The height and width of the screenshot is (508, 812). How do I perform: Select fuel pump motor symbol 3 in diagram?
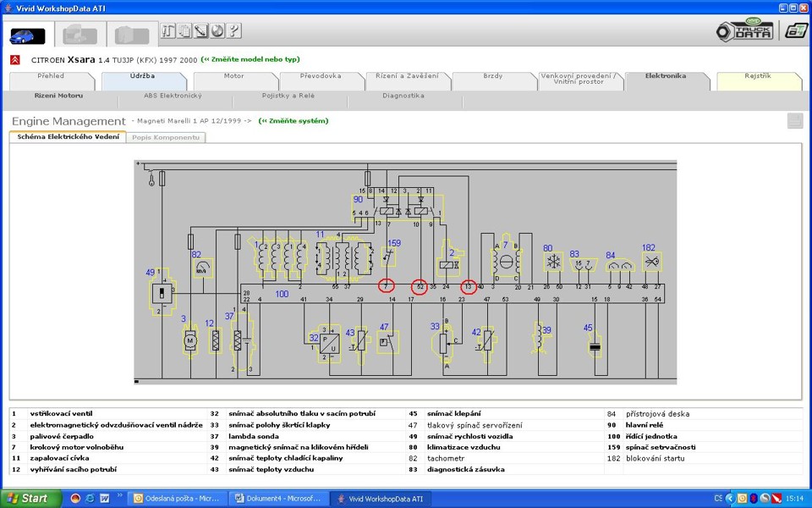190,340
